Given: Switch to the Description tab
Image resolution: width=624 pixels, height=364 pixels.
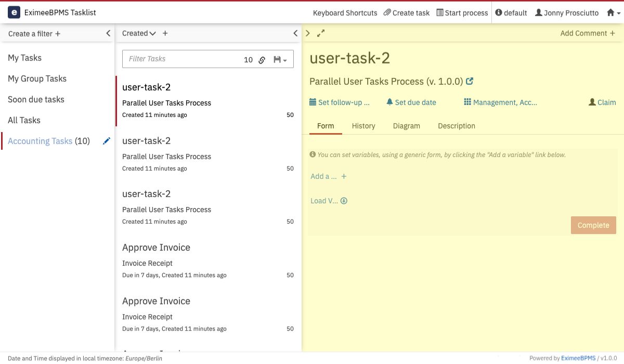Looking at the screenshot, I should click(457, 126).
